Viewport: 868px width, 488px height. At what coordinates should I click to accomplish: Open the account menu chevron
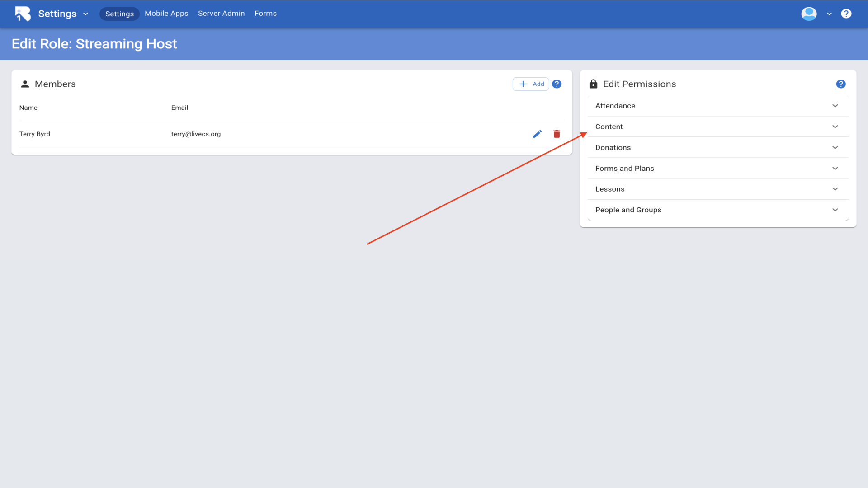(829, 14)
